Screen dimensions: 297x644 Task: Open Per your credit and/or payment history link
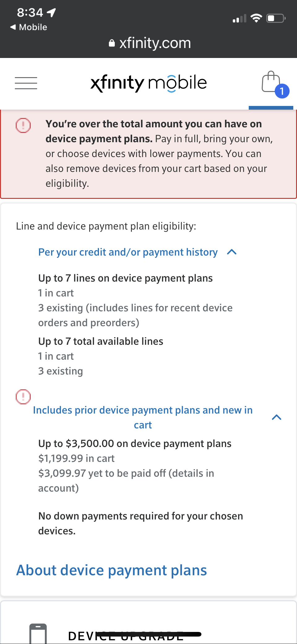pos(128,252)
